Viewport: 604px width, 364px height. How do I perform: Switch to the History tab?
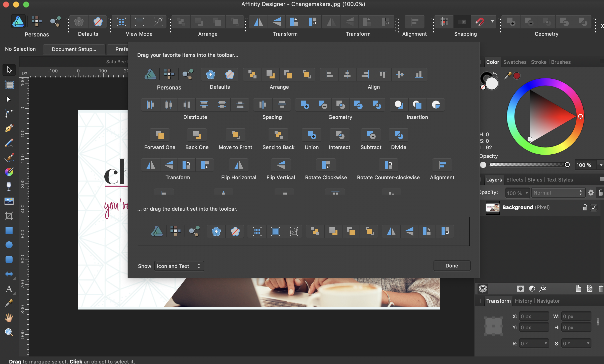(x=523, y=301)
